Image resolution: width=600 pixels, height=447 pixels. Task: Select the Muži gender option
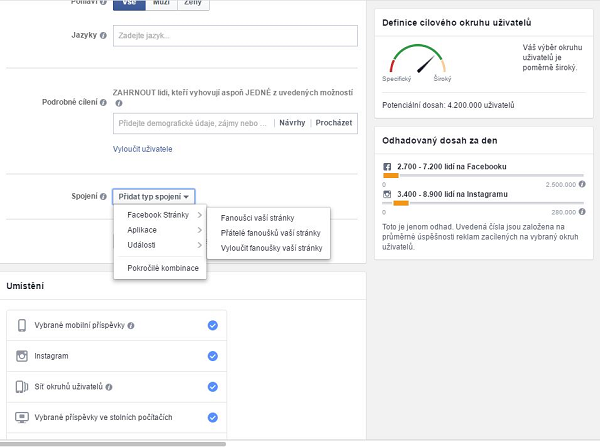click(161, 4)
